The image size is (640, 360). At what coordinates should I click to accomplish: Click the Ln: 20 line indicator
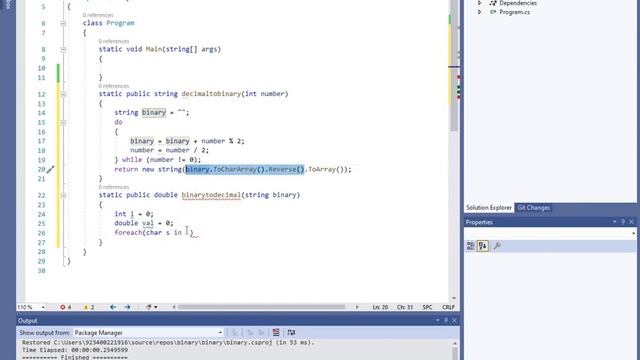380,307
